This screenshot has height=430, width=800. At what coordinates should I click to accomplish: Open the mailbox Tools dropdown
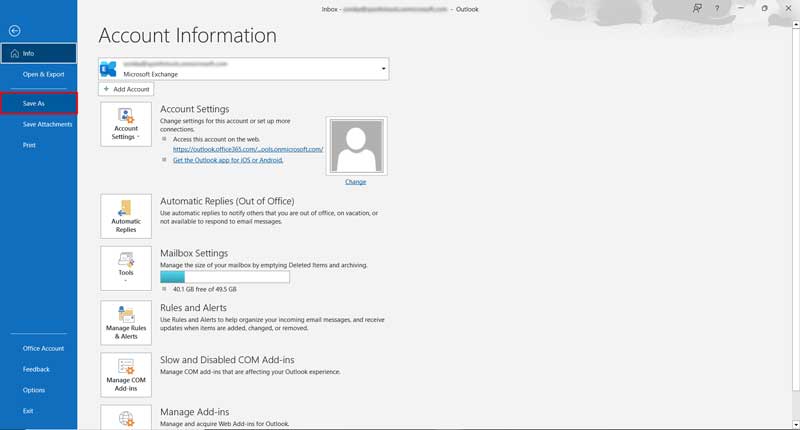126,268
